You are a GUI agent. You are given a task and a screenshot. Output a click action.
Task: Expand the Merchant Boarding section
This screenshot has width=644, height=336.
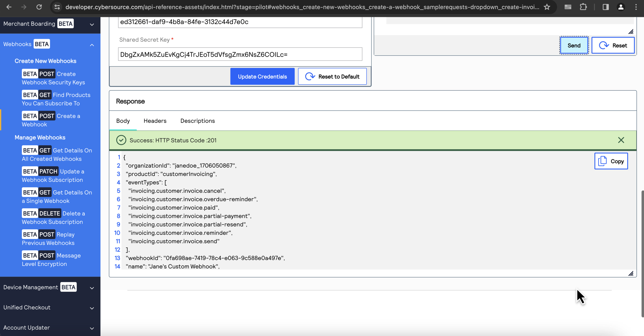click(92, 24)
